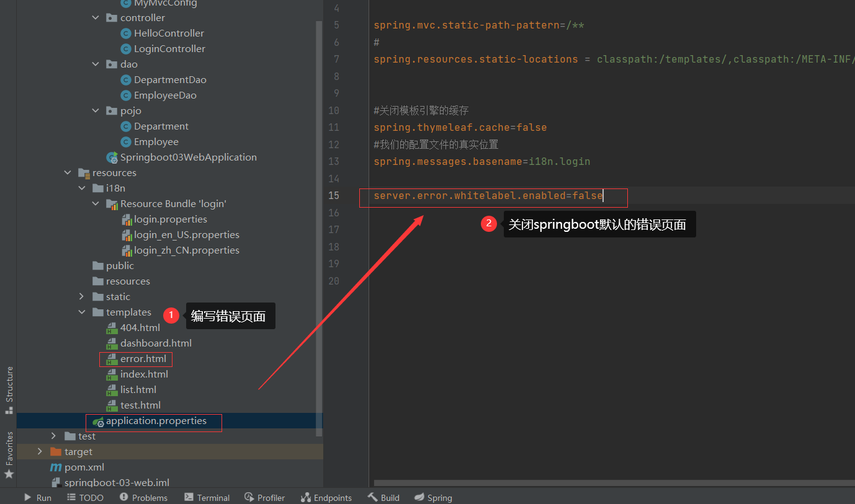The width and height of the screenshot is (855, 504).
Task: Click the Springboot03WebApplication run class icon
Action: (x=112, y=157)
